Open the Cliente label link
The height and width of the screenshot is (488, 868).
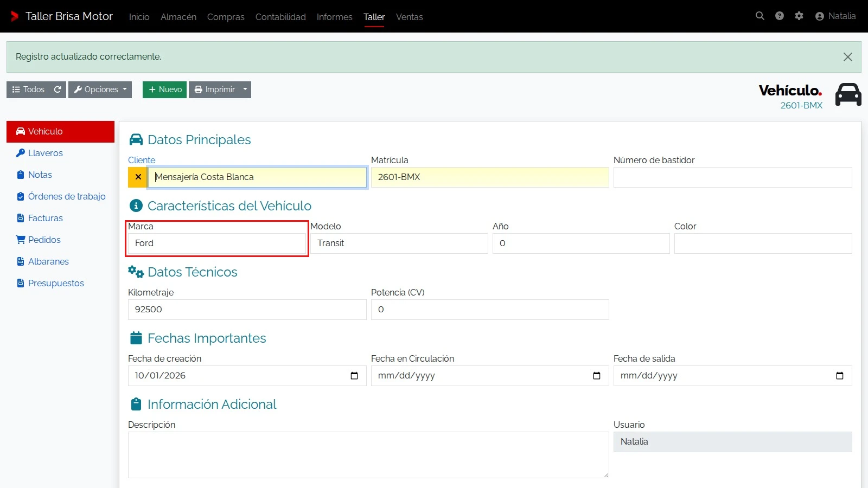tap(142, 160)
